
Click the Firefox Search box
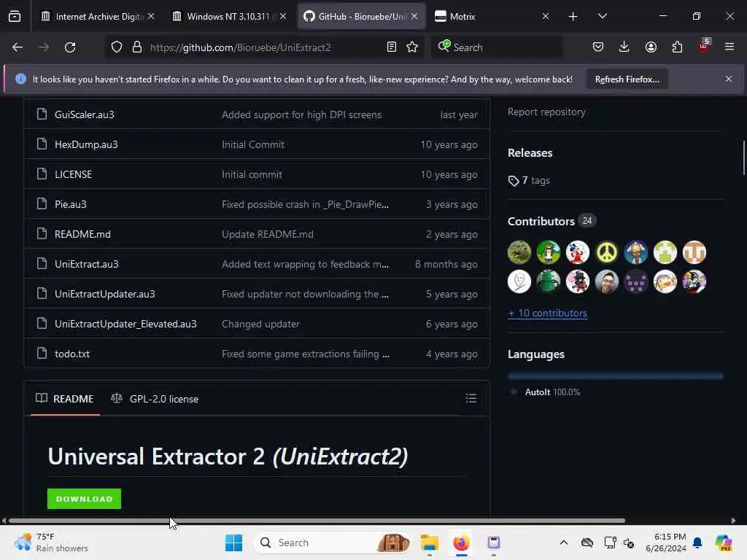coord(497,47)
